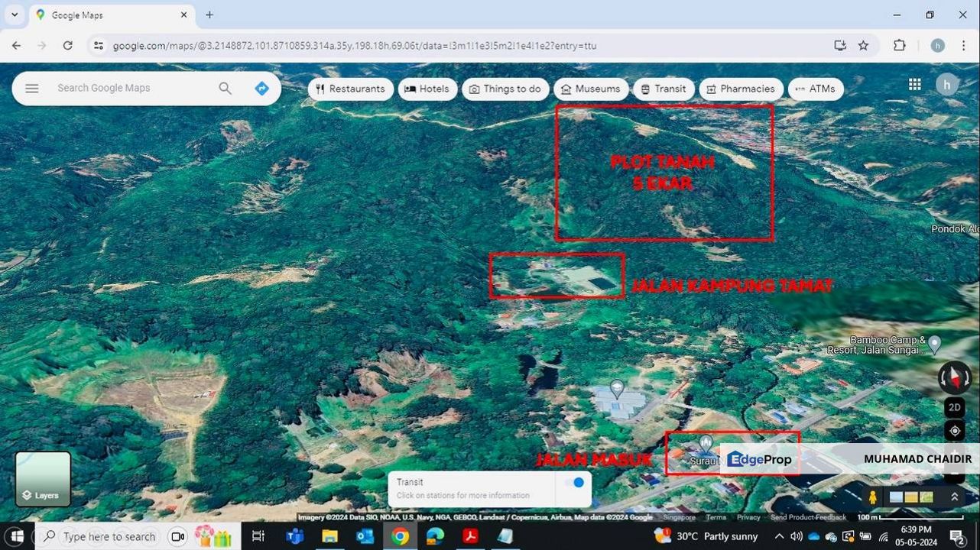Select the Restaurants category chip
Image resolution: width=980 pixels, height=550 pixels.
[350, 89]
